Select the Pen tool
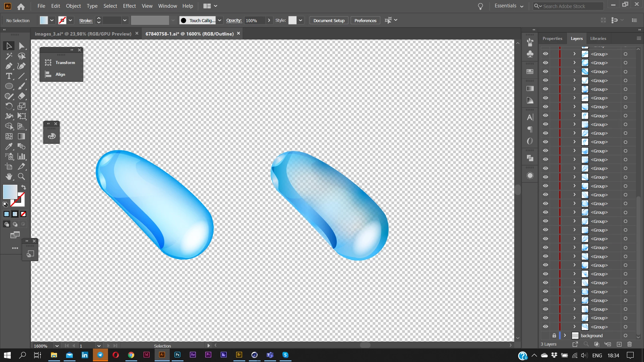 9,66
